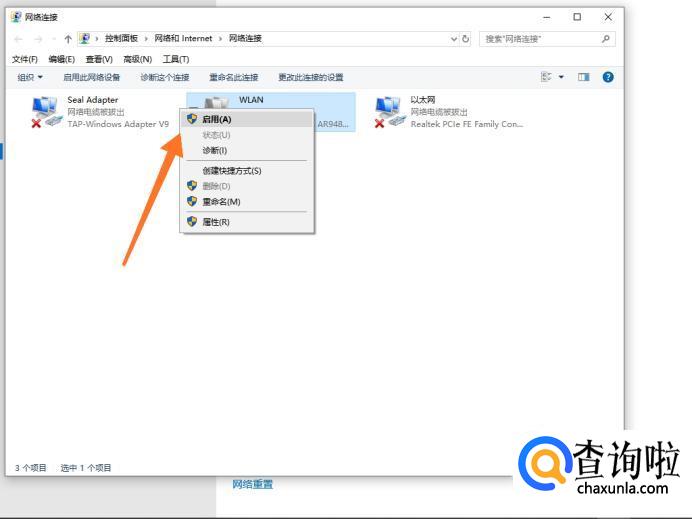Click the Seal Adapter network icon
The image size is (692, 519).
point(46,111)
